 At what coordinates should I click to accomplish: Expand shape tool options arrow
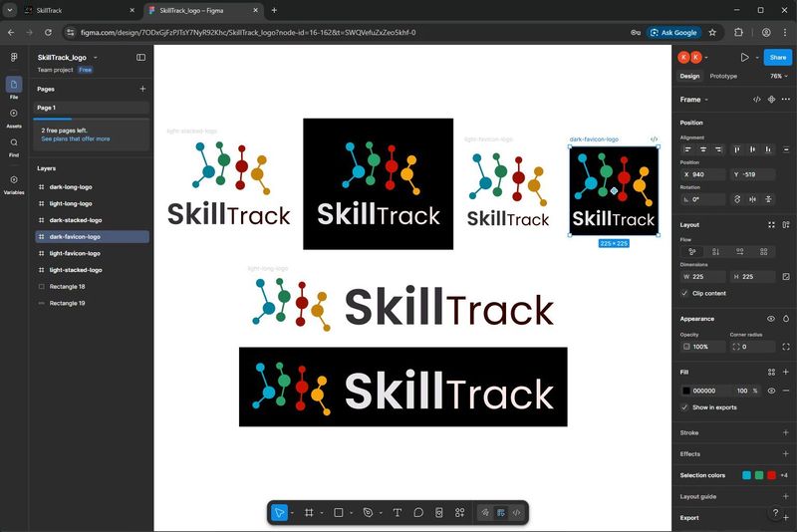(352, 513)
